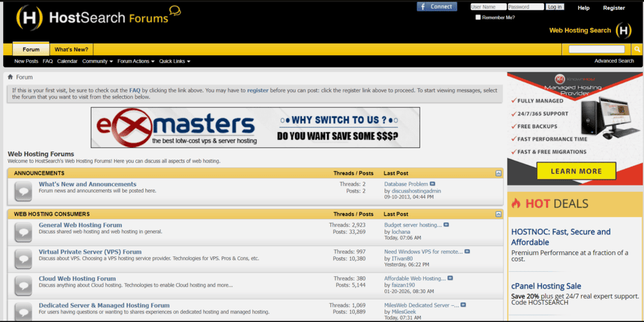The image size is (644, 322).
Task: Open the Database Problem last post
Action: (x=406, y=184)
